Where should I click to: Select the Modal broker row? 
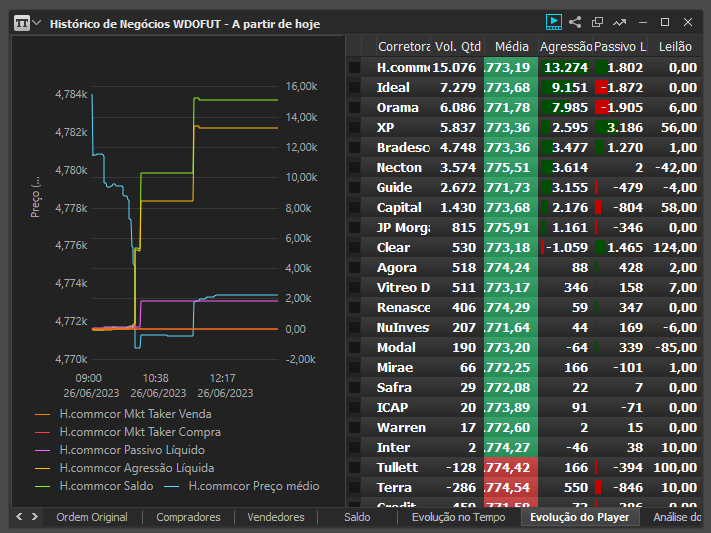[x=525, y=347]
